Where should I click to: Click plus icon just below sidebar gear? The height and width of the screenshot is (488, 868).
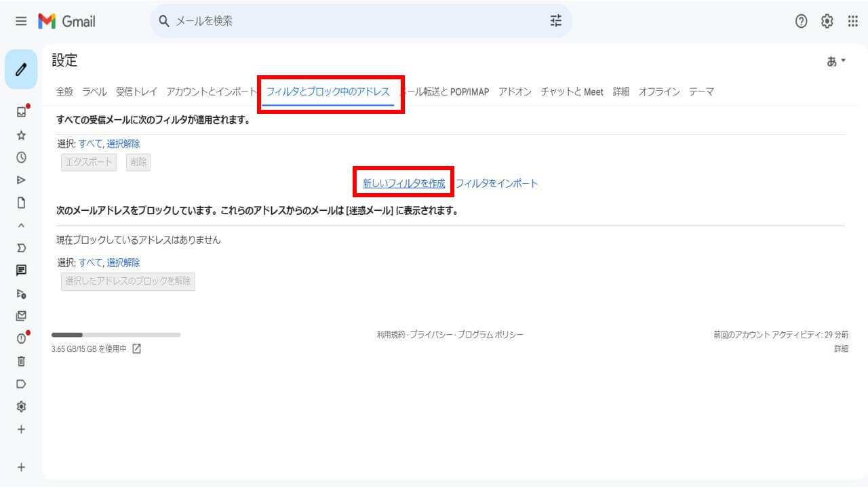[x=21, y=429]
